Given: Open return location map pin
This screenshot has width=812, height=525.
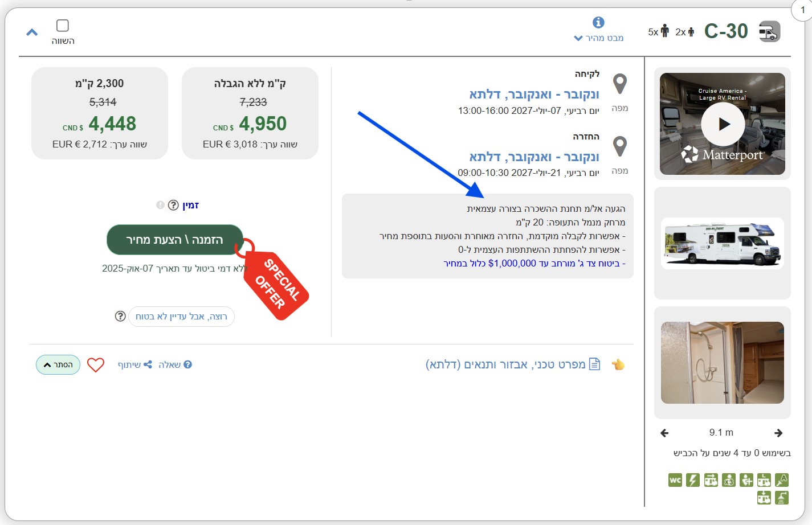Looking at the screenshot, I should point(619,147).
